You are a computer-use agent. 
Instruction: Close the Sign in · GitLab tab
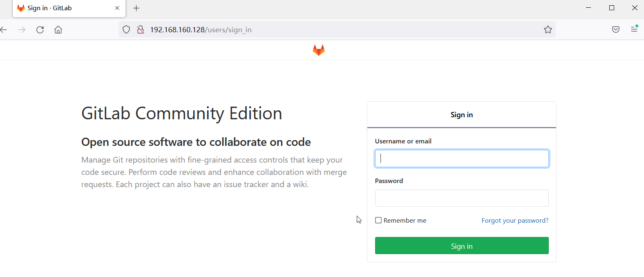(x=117, y=8)
